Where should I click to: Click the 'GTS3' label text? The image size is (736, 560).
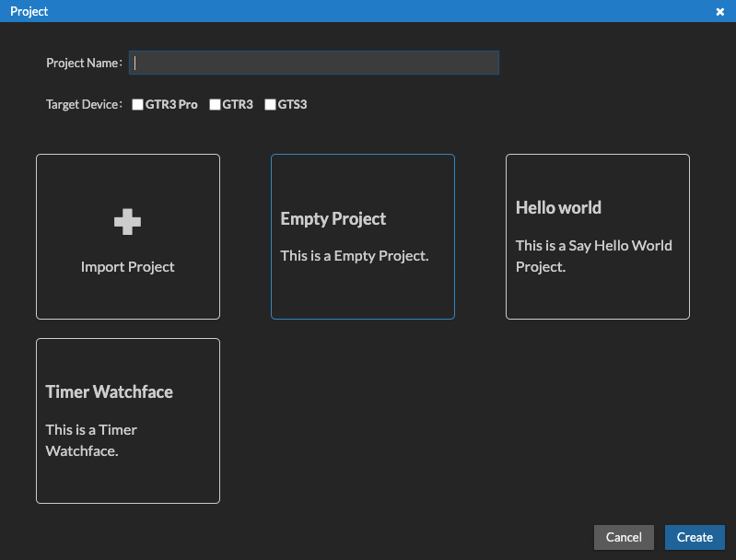(x=292, y=105)
